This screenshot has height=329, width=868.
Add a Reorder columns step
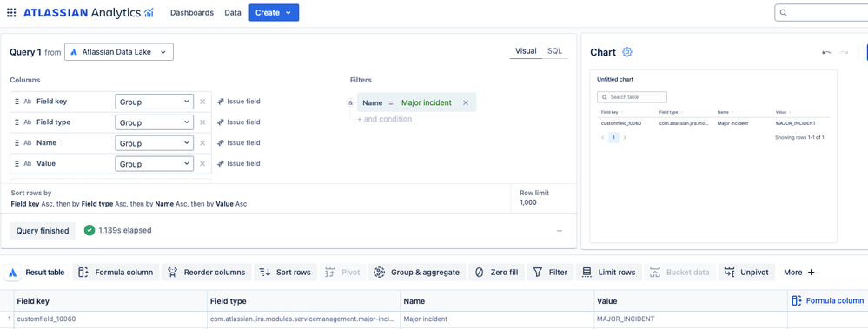pos(207,272)
